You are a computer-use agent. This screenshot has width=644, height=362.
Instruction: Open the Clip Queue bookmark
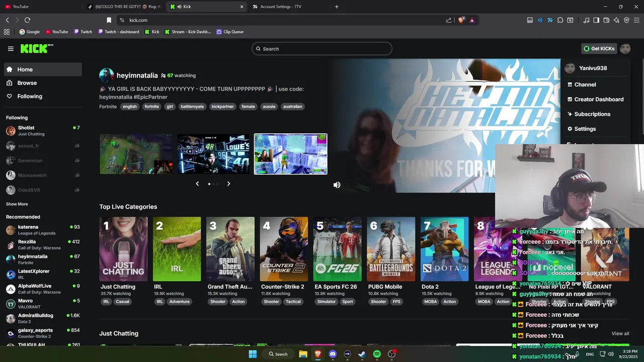coord(230,32)
